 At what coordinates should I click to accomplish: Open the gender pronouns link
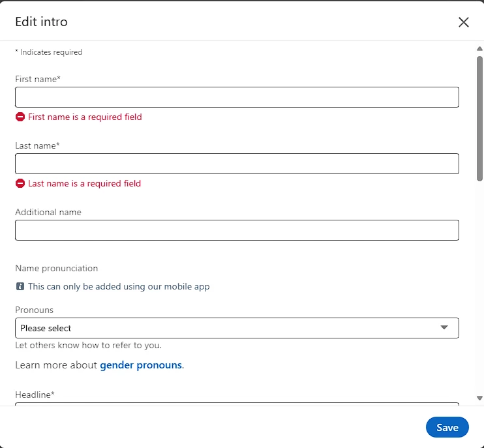pos(141,365)
